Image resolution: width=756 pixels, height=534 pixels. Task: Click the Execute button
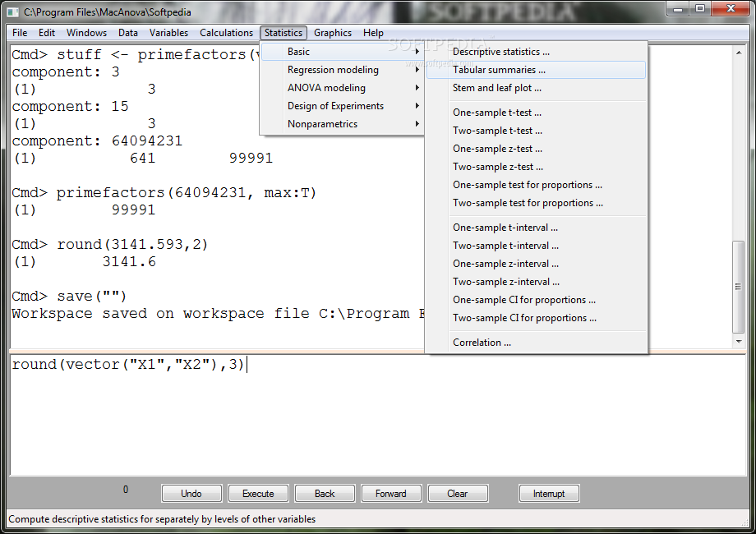click(x=258, y=494)
